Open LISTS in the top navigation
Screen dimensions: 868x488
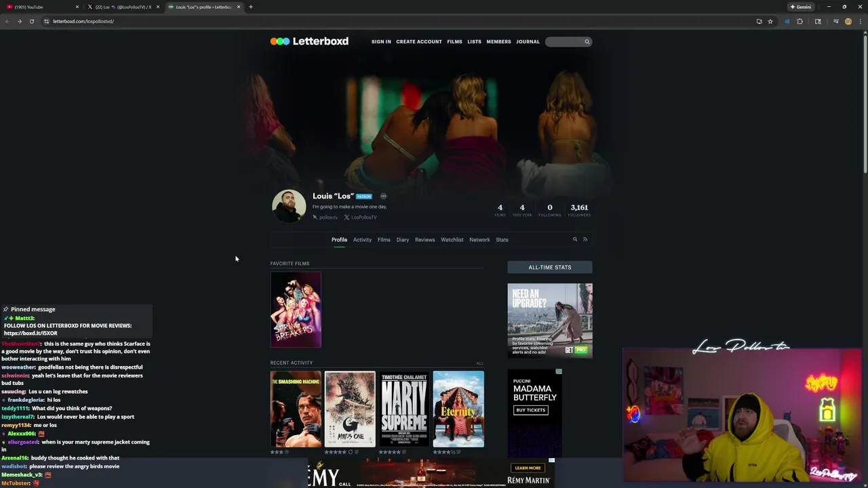point(474,41)
